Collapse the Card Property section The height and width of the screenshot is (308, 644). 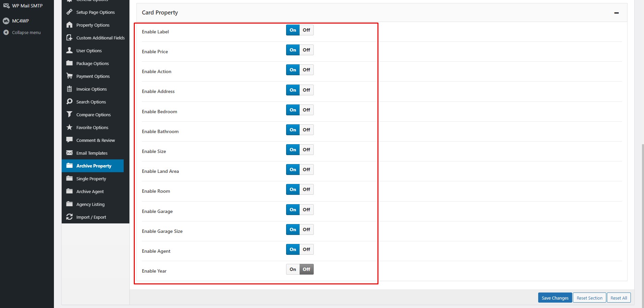[x=616, y=13]
